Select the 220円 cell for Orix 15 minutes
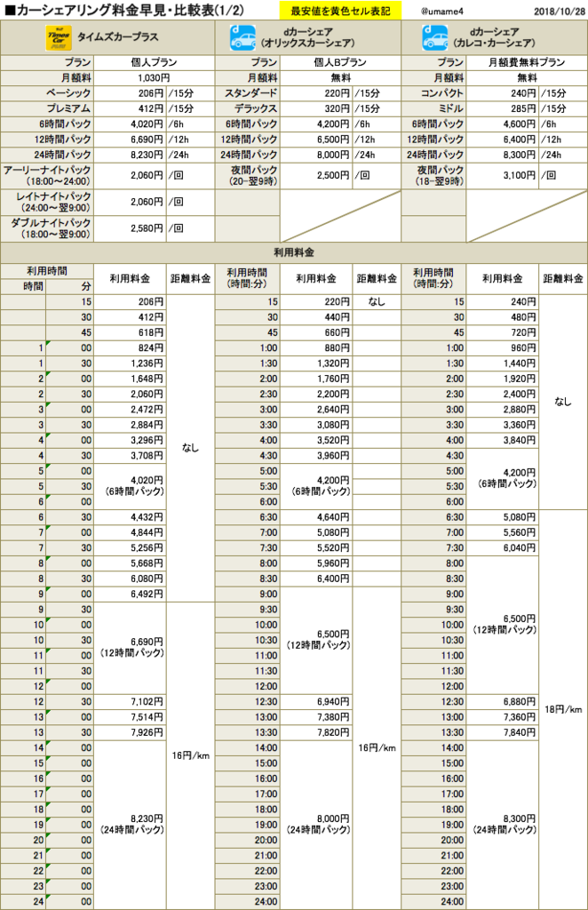Screen dimensions: 588x910 316,302
